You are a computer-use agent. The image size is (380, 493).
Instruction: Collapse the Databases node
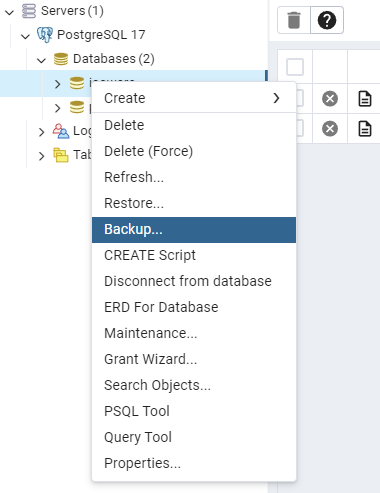coord(42,60)
